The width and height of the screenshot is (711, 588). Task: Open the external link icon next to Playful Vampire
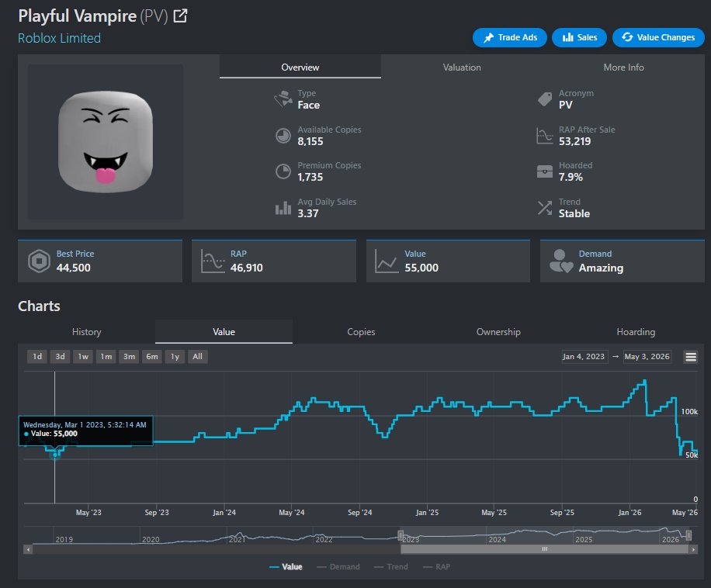180,16
